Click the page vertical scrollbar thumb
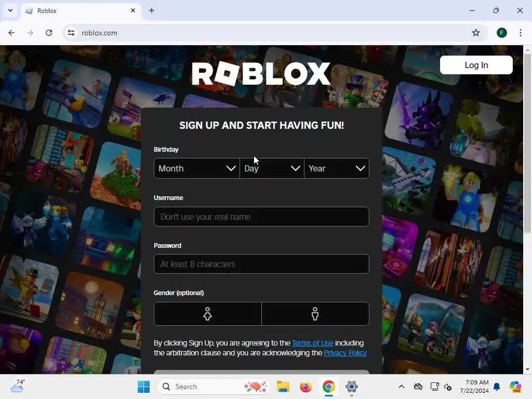The image size is (532, 399). [x=527, y=143]
